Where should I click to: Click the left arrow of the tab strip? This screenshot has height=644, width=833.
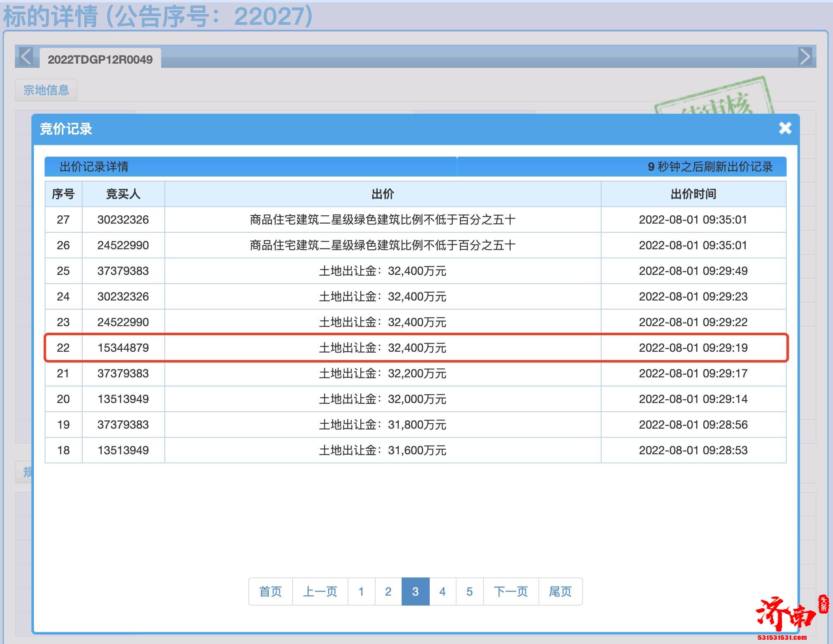point(26,56)
